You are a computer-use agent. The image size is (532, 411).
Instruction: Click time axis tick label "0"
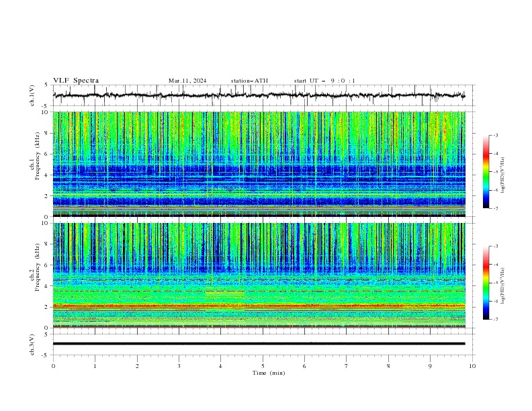click(53, 366)
